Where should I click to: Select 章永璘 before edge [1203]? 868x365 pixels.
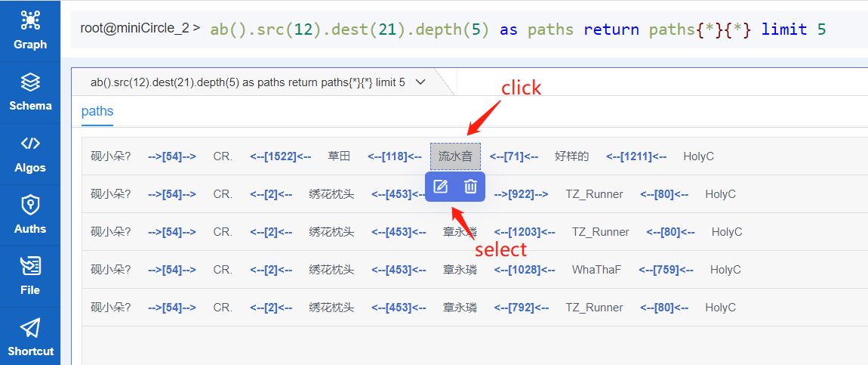pos(460,231)
